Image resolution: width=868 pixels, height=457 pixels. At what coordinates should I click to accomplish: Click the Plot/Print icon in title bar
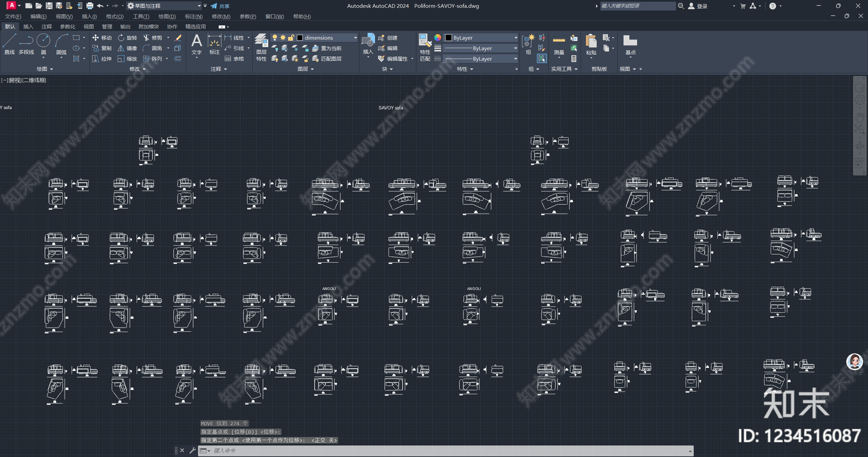(x=90, y=6)
